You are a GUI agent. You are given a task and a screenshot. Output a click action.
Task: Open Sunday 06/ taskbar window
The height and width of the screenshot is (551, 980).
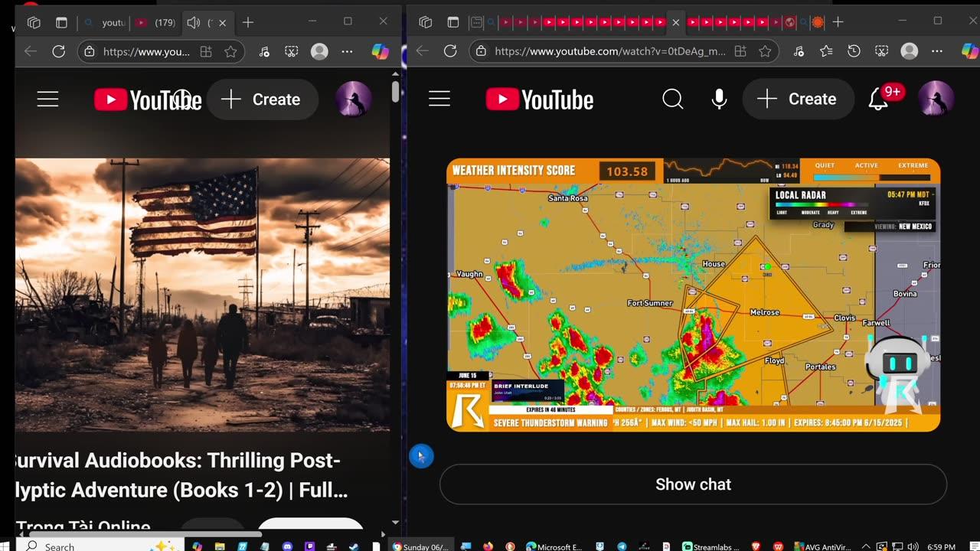tap(421, 546)
